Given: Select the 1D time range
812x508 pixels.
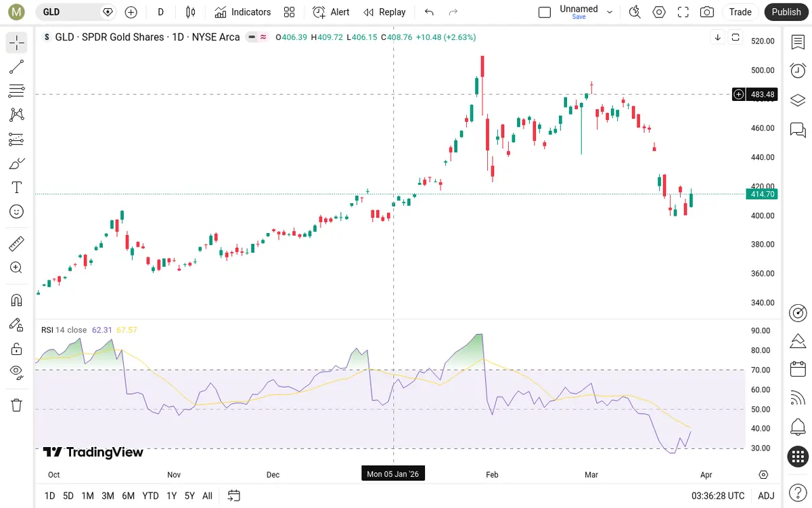Looking at the screenshot, I should tap(49, 496).
